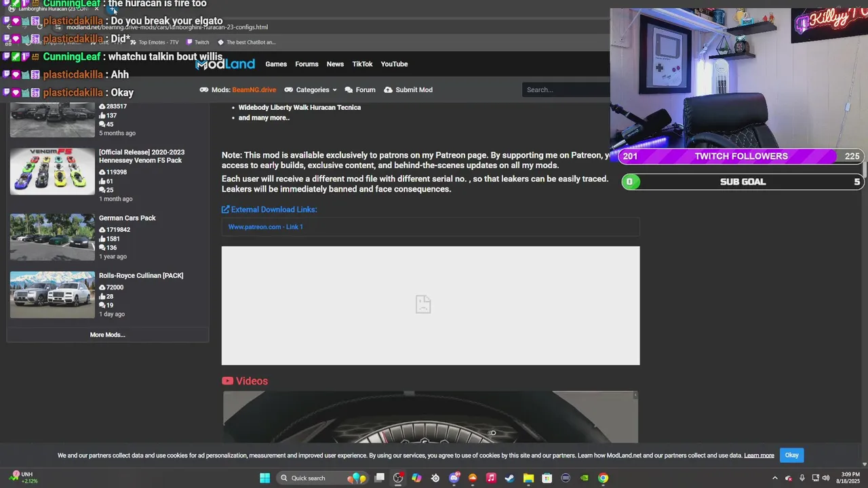Open the German Cars Pack title link
Viewport: 868px width, 488px height.
coord(127,218)
